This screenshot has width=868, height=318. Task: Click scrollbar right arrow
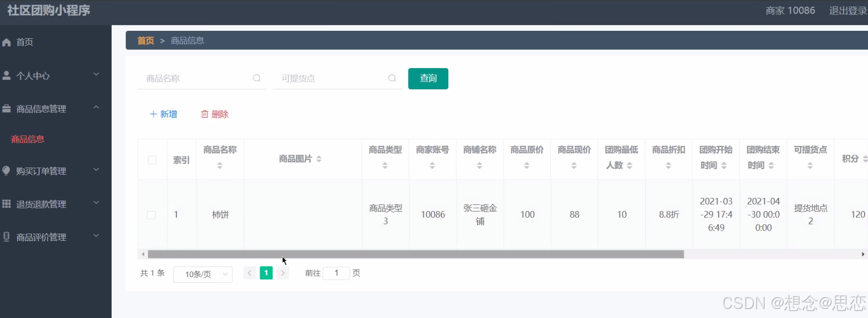coord(863,254)
